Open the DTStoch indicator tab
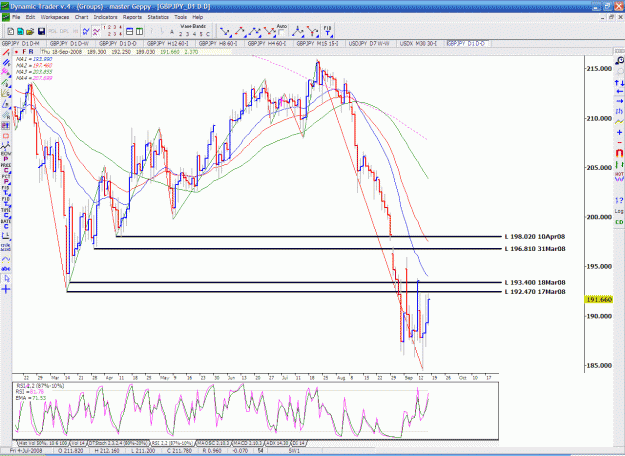This screenshot has height=456, width=625. click(x=118, y=443)
